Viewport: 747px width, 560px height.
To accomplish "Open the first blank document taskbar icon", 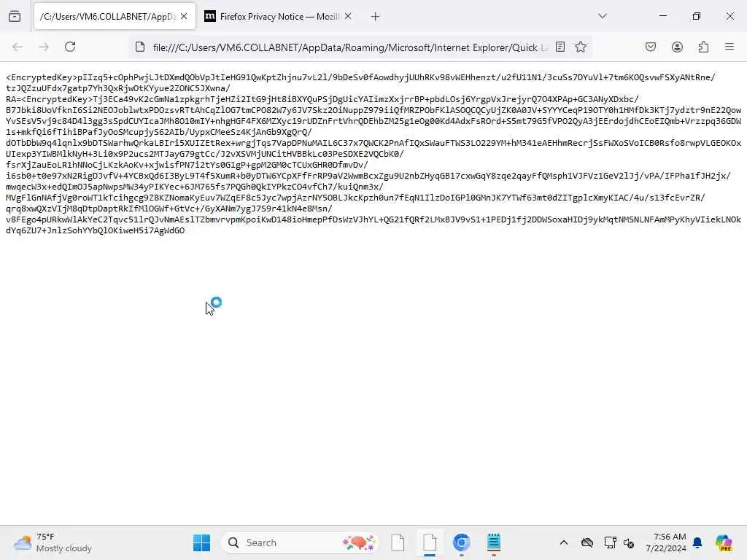I will [398, 542].
